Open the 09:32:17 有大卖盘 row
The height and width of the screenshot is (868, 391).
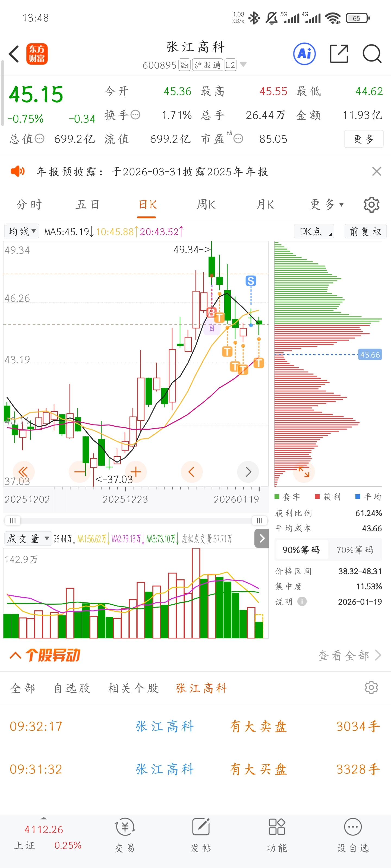195,726
